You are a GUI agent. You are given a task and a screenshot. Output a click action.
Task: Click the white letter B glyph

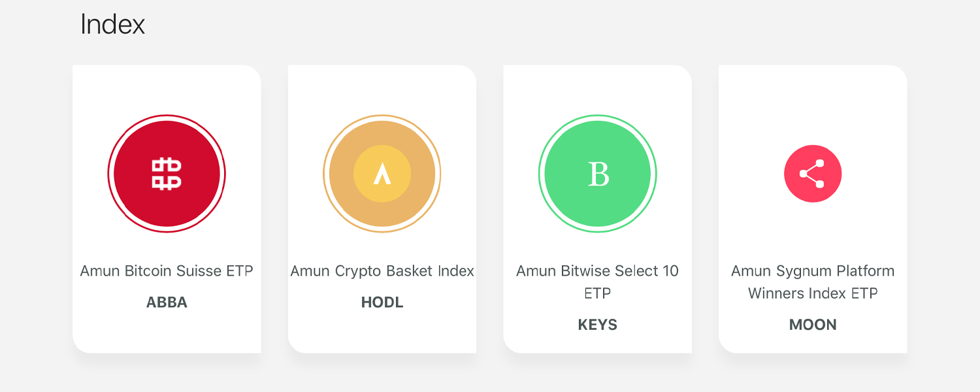point(598,174)
